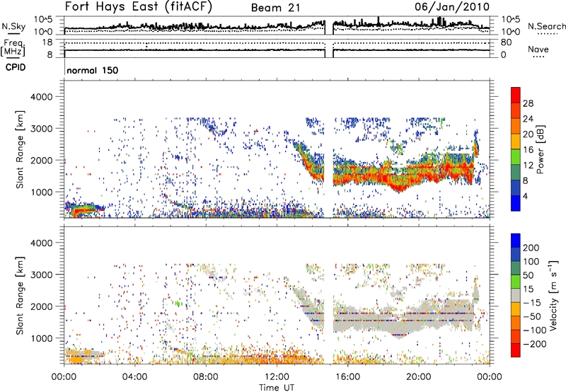Click the 1000 tick of velocity panel

[x=41, y=338]
